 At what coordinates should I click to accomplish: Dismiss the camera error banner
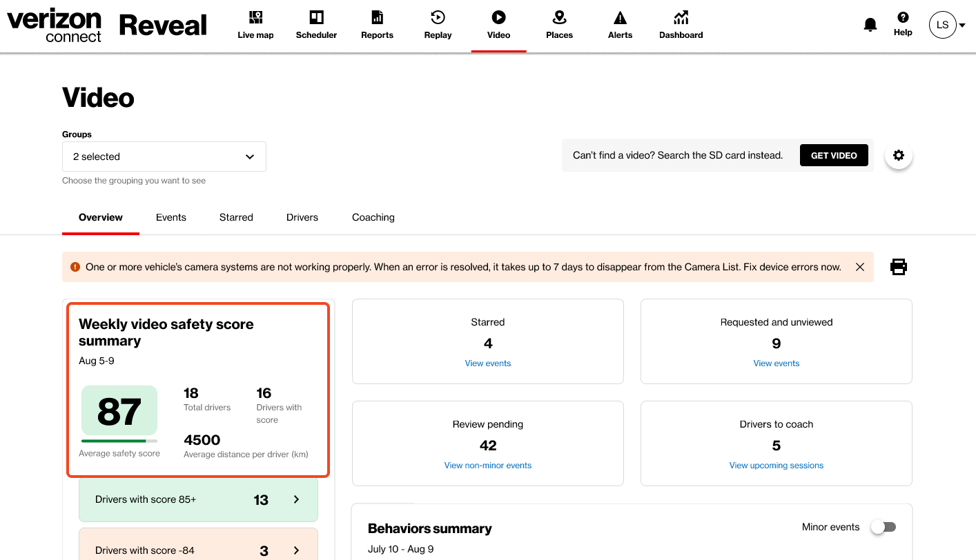click(860, 267)
